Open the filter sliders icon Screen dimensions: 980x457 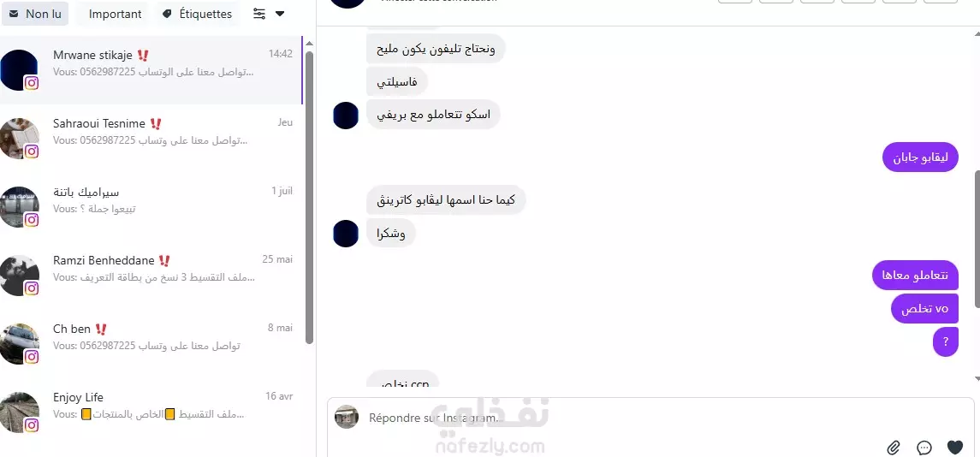coord(259,14)
